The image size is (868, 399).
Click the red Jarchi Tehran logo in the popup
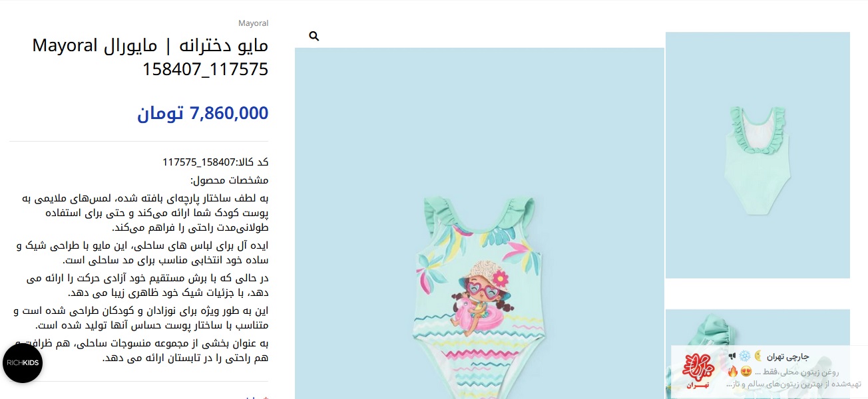click(x=698, y=370)
